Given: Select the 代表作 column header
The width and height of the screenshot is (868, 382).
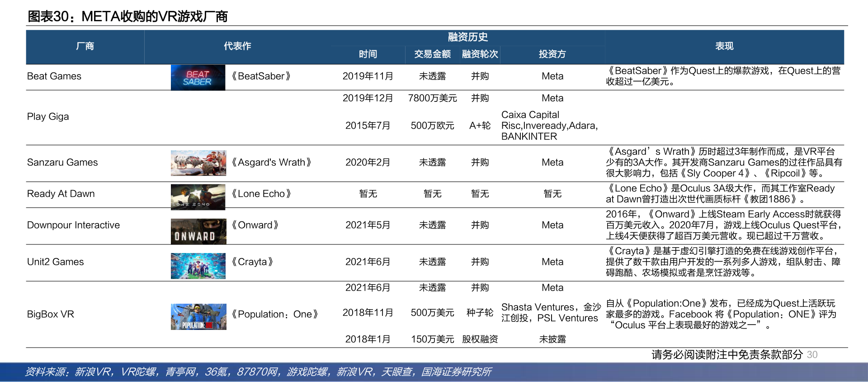Looking at the screenshot, I should pos(237,46).
